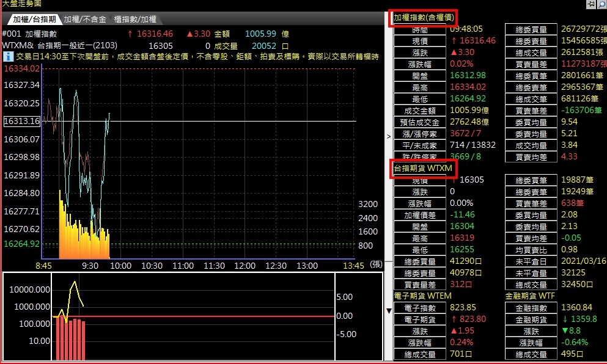Click the highlighted 16313.16 price axis label
The image size is (607, 364).
(21, 121)
